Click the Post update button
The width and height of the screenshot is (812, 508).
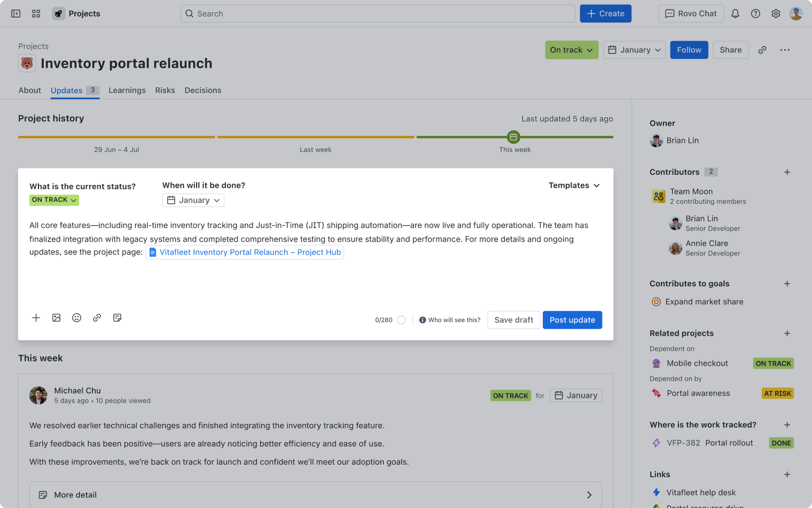(572, 320)
